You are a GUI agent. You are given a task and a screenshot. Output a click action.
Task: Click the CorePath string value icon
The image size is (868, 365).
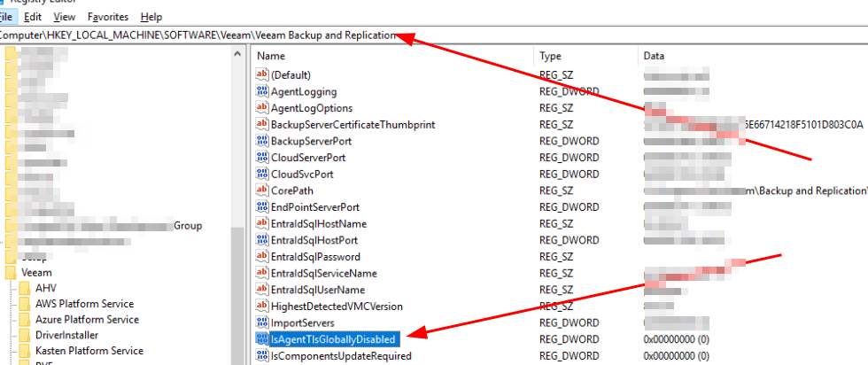point(262,190)
